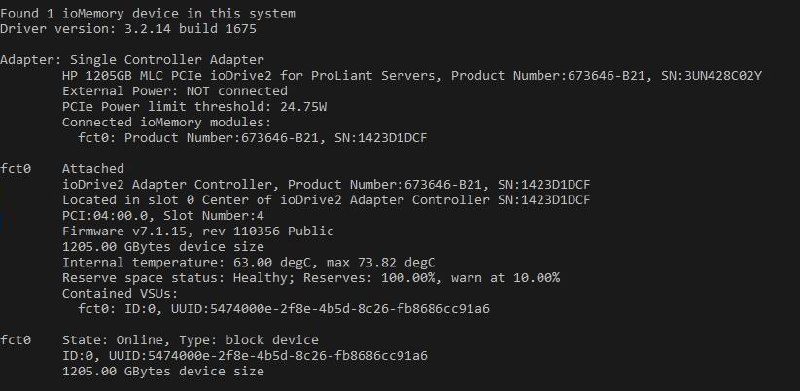Click the PCI:04:00.0 Slot Number line
The width and height of the screenshot is (800, 391).
[163, 215]
